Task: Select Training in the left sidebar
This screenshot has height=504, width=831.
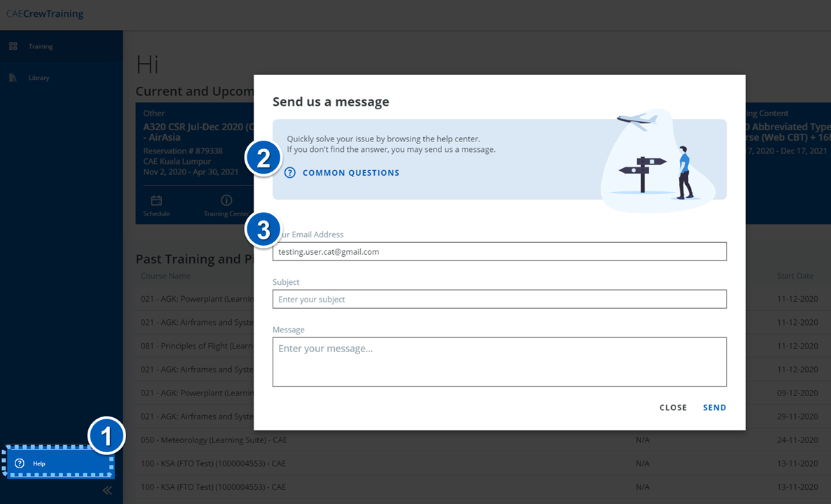Action: coord(41,47)
